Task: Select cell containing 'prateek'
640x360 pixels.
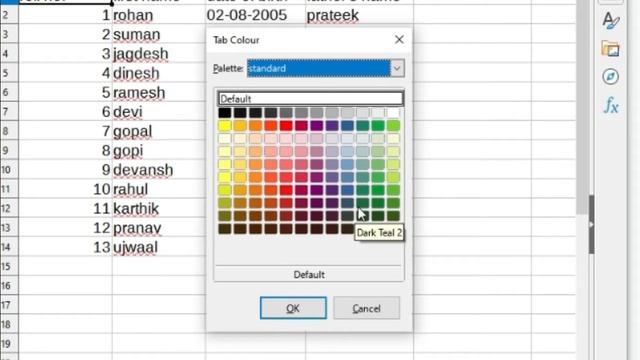Action: coord(359,15)
